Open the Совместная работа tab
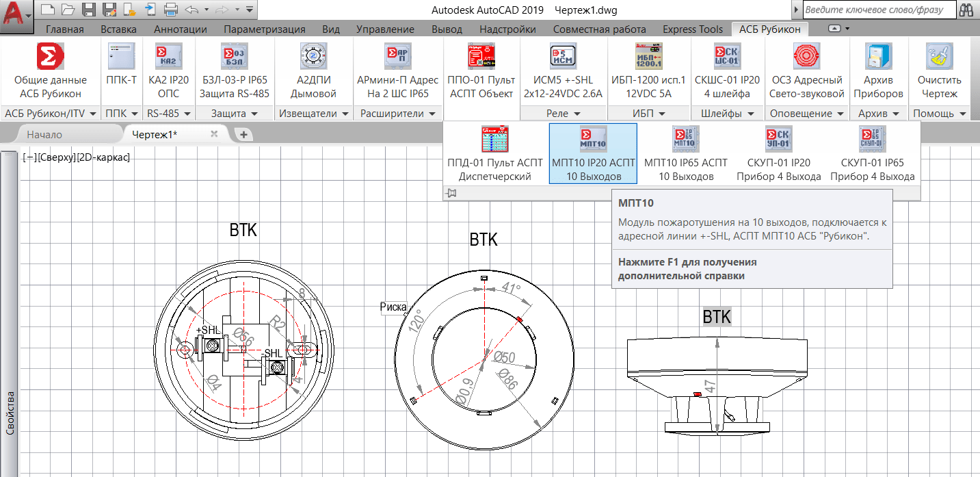 point(599,29)
